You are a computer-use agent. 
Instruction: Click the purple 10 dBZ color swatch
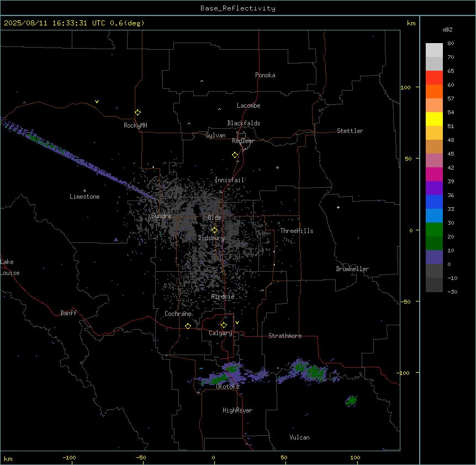click(434, 257)
